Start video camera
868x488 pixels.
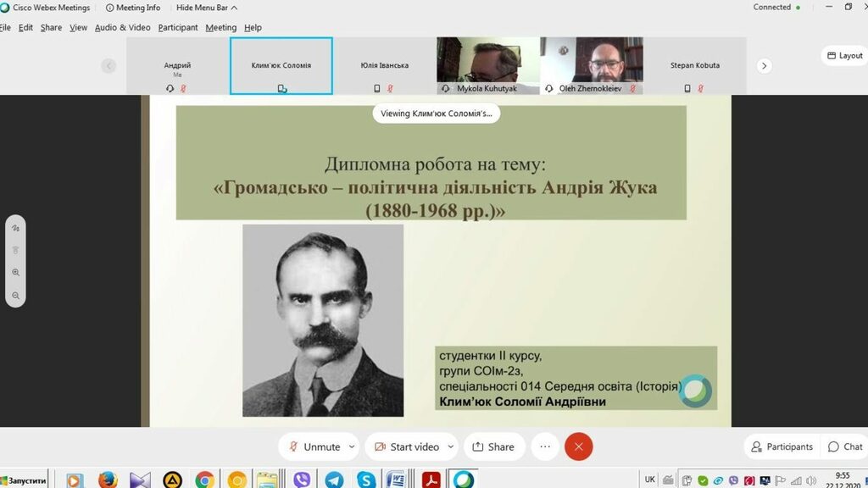407,446
